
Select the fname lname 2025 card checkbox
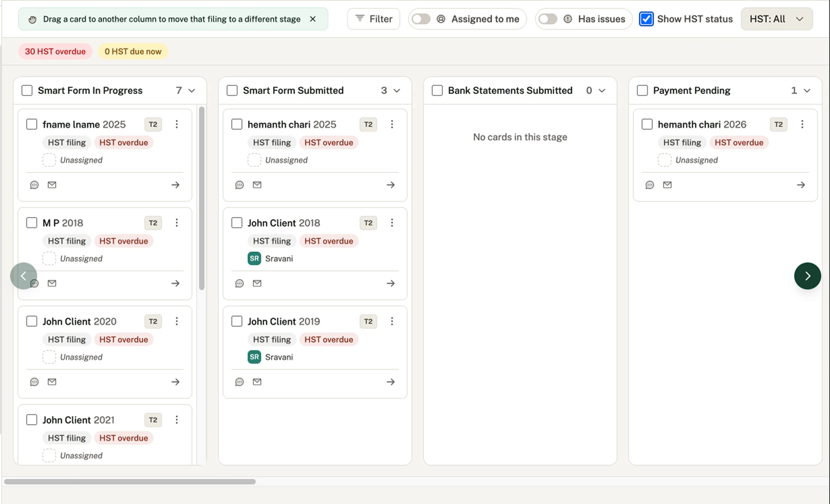point(32,124)
